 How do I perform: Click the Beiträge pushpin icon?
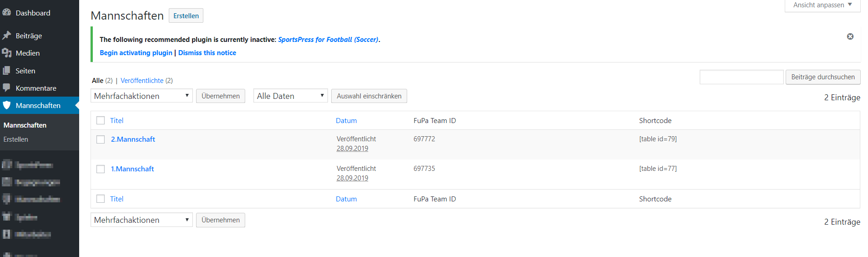tap(7, 36)
